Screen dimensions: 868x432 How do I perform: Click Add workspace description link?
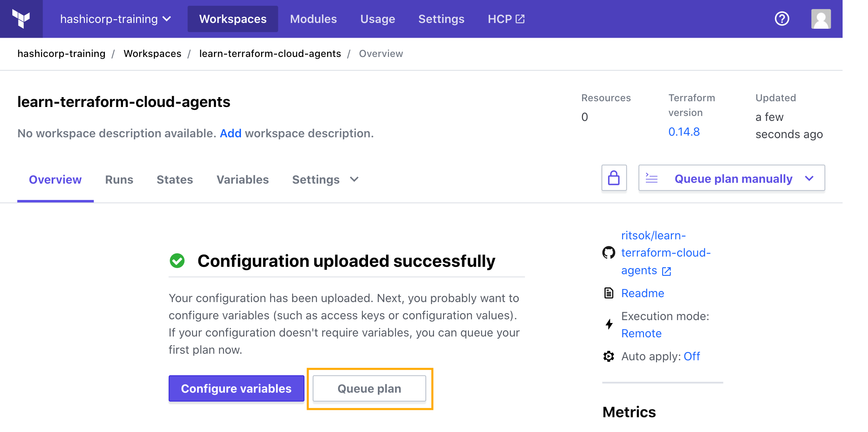[x=231, y=134]
